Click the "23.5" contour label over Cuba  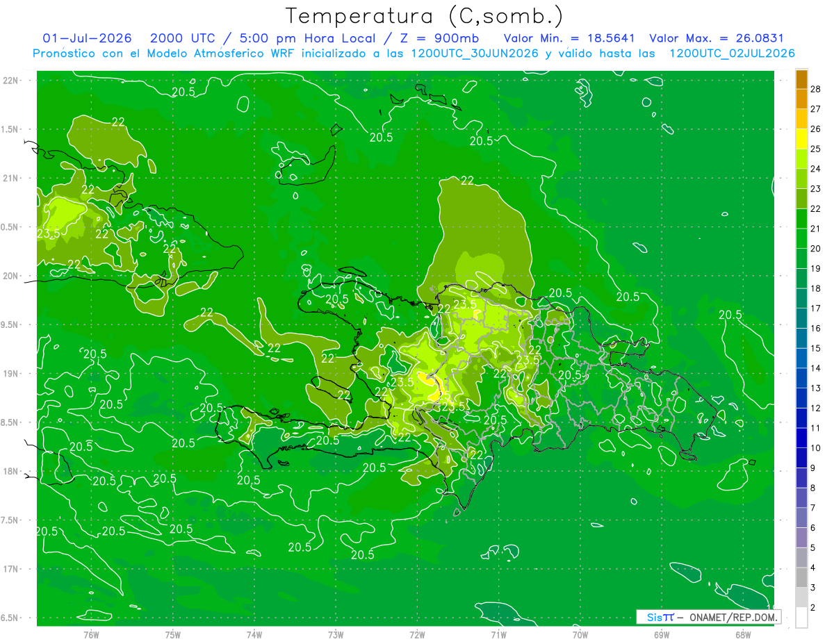click(x=48, y=233)
